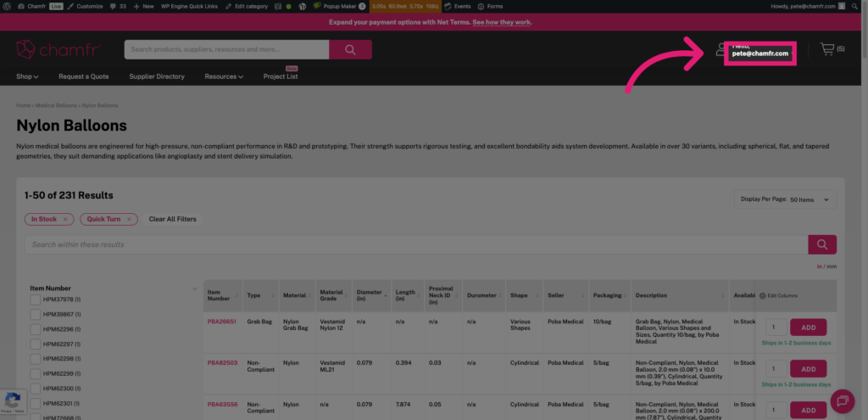Image resolution: width=868 pixels, height=420 pixels.
Task: Follow the 'See how they work' link
Action: tap(502, 22)
